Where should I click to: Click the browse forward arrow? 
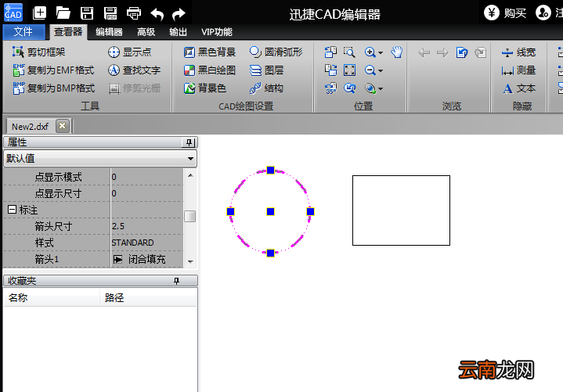click(x=442, y=52)
